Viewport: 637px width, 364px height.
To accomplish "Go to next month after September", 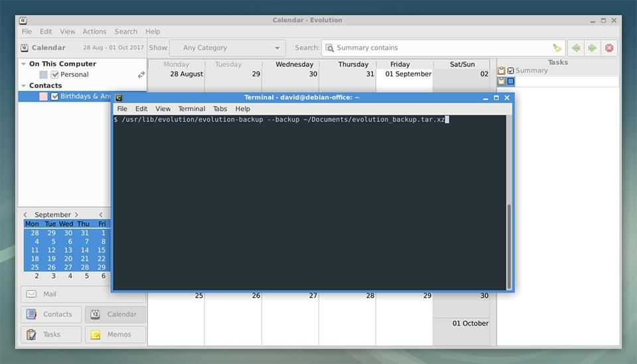I will click(76, 215).
